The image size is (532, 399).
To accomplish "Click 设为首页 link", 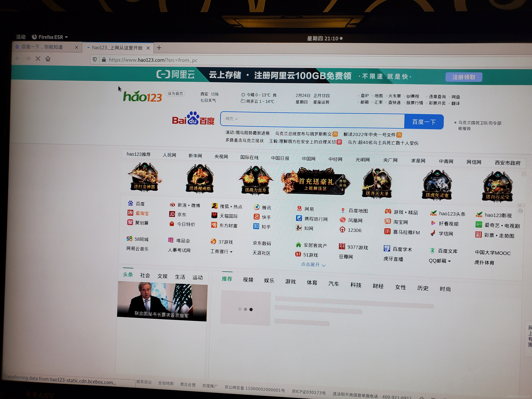I will [x=175, y=94].
